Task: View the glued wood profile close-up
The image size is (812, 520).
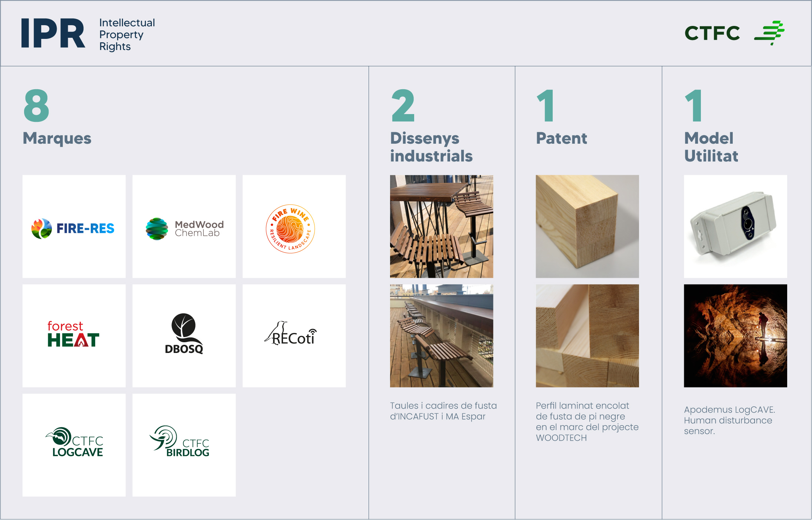Action: (x=587, y=336)
